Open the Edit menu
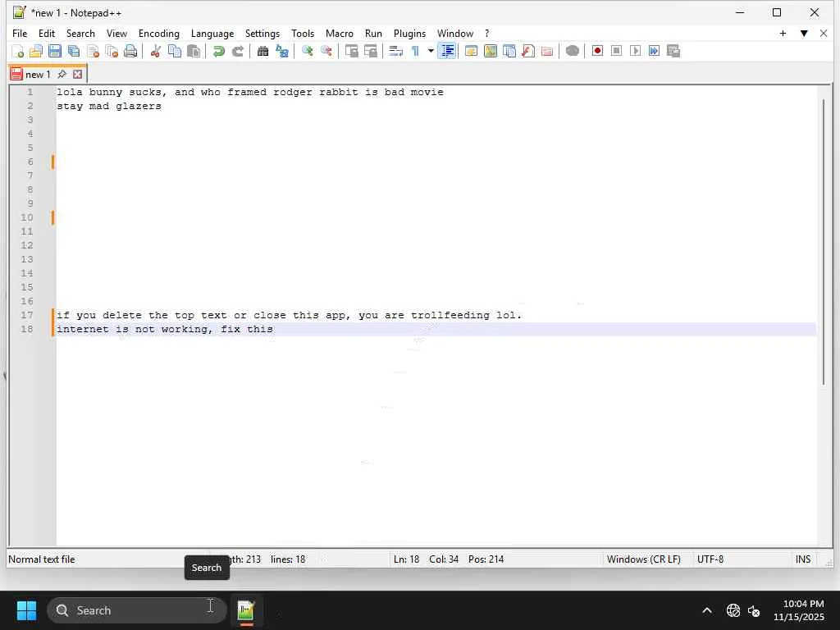 [x=47, y=33]
